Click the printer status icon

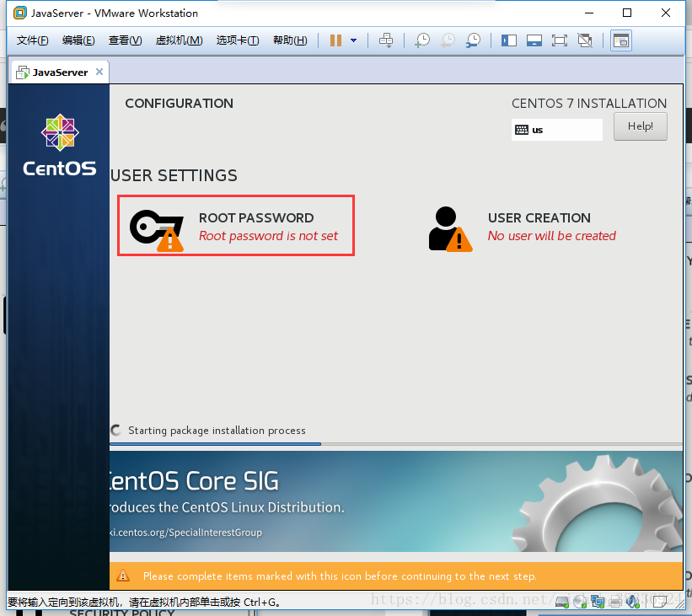pyautogui.click(x=615, y=602)
